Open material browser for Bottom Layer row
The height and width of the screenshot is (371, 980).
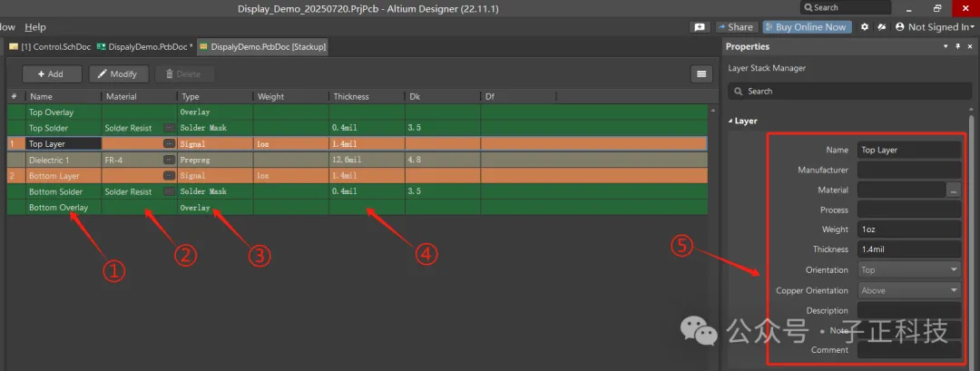click(x=170, y=175)
